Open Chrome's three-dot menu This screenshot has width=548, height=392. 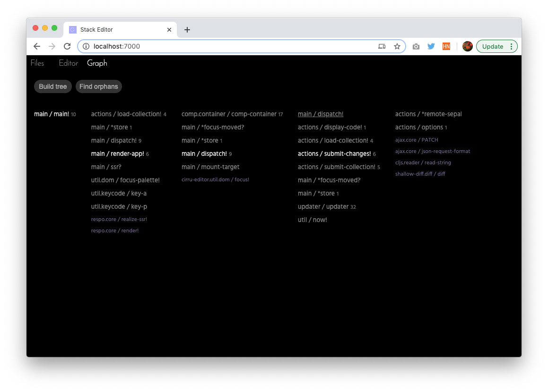tap(511, 46)
